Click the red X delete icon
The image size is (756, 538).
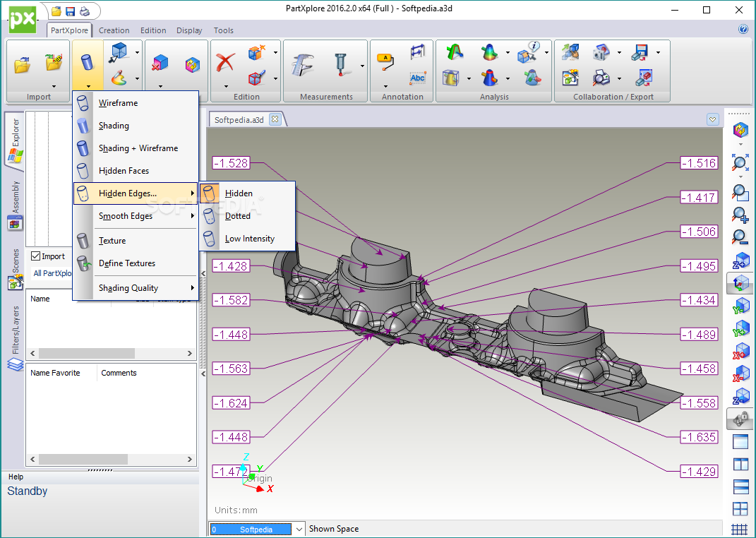coord(226,63)
